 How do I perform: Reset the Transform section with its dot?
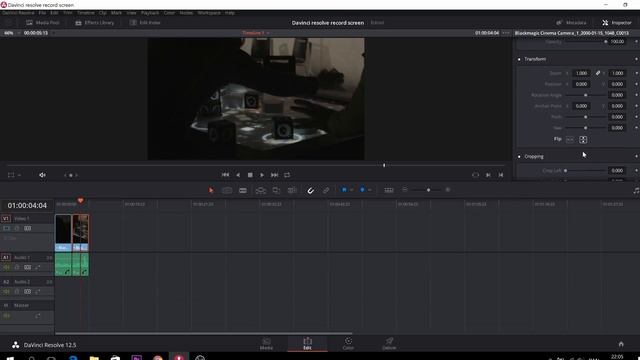tap(636, 59)
